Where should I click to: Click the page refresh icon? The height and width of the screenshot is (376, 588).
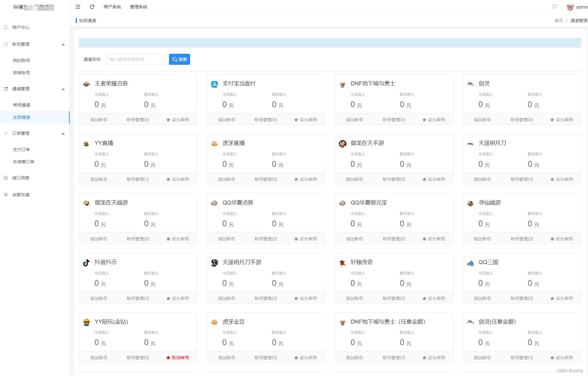tap(92, 7)
